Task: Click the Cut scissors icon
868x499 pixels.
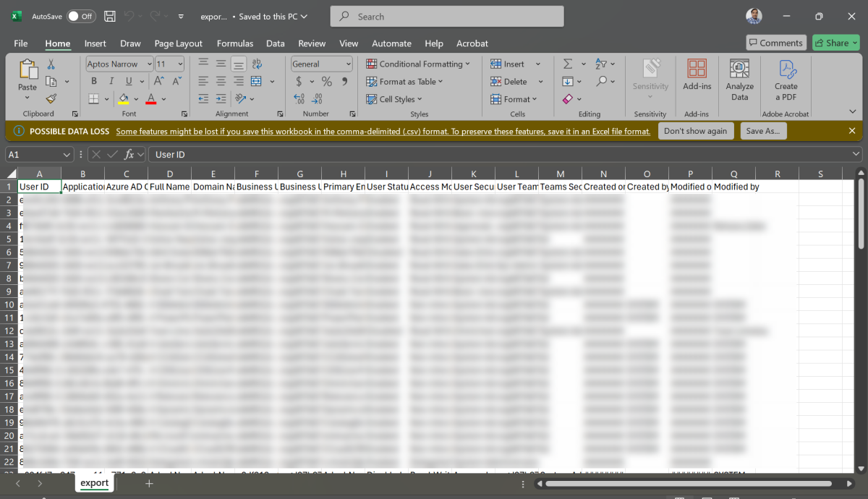Action: tap(51, 64)
